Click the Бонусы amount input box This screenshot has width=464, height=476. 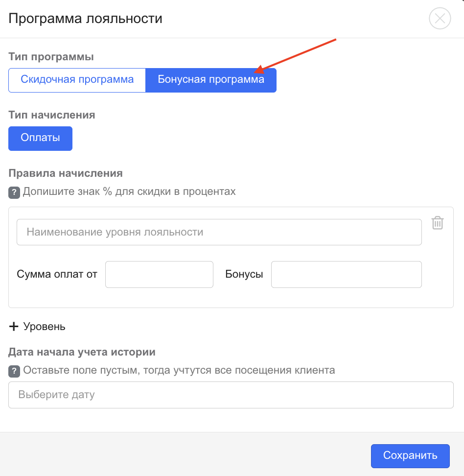346,274
